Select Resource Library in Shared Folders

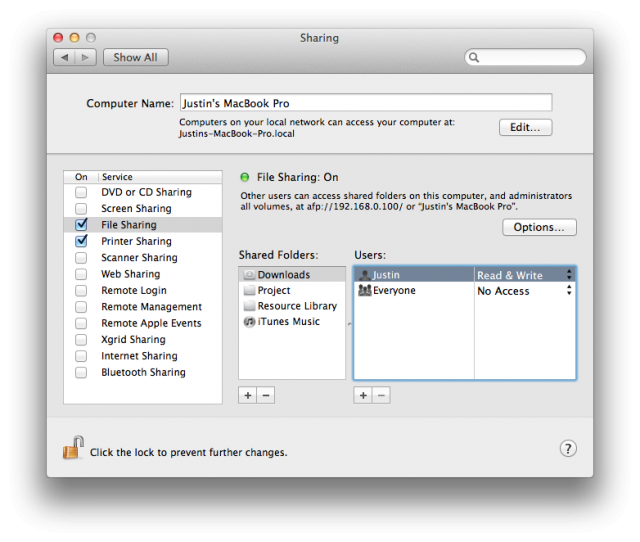tap(292, 306)
